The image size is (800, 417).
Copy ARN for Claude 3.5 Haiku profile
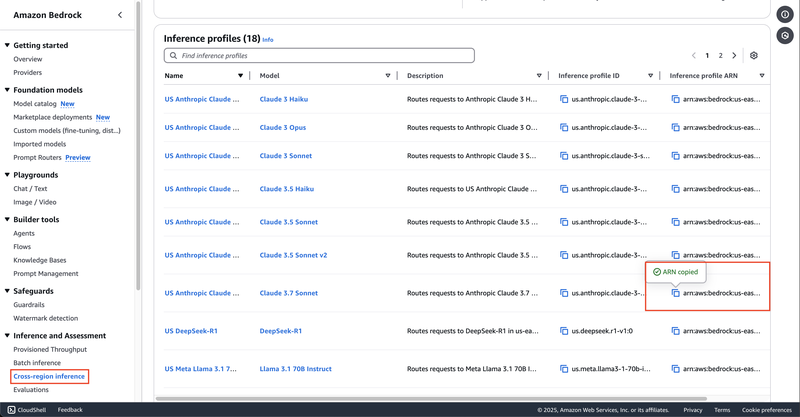coord(676,189)
